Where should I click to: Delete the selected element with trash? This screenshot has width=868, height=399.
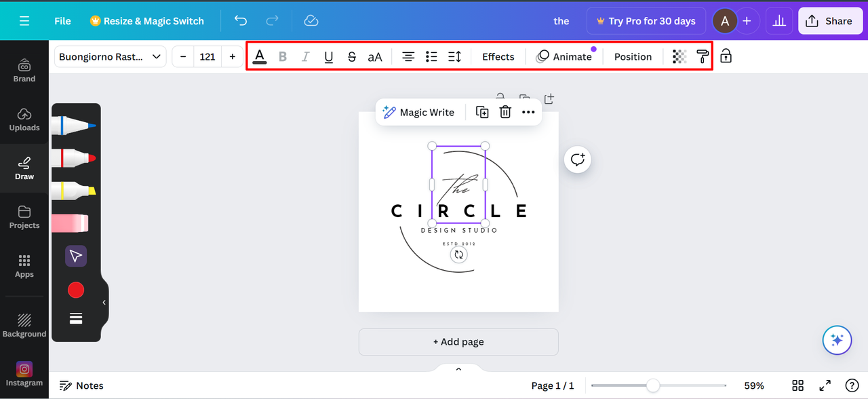(x=505, y=112)
